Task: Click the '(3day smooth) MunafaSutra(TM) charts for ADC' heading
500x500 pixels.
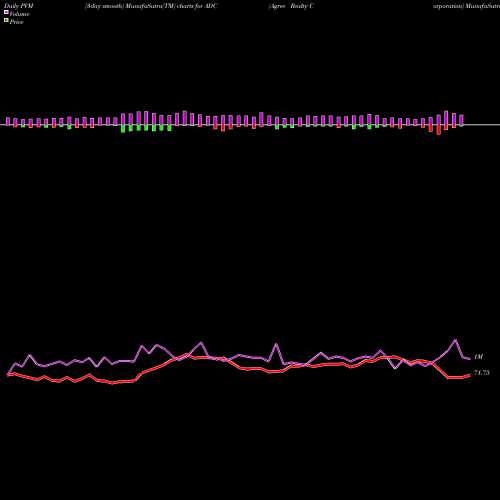Action: coord(151,6)
